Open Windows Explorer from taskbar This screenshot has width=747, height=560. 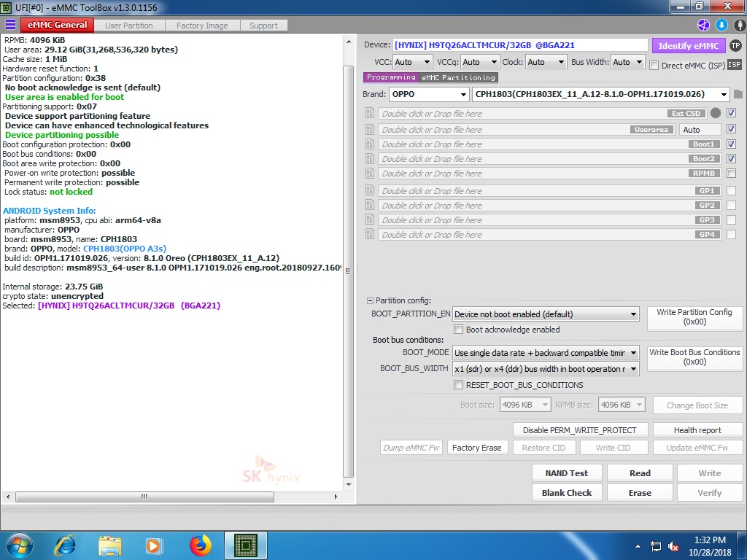click(x=109, y=545)
